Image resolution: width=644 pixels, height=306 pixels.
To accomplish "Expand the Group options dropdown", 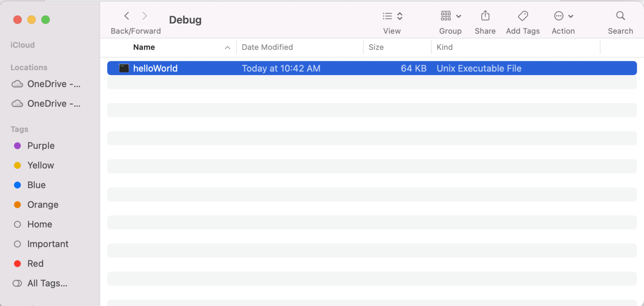I will [451, 16].
